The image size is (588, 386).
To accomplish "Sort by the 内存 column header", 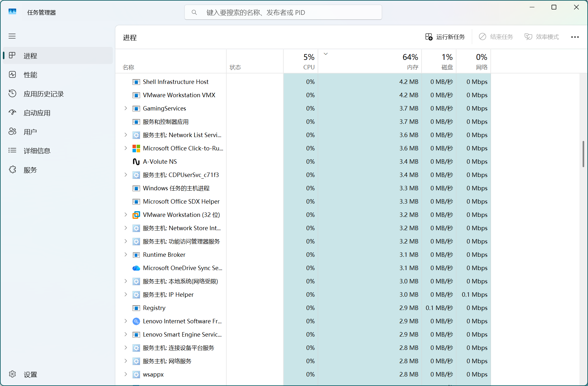I will pos(370,61).
